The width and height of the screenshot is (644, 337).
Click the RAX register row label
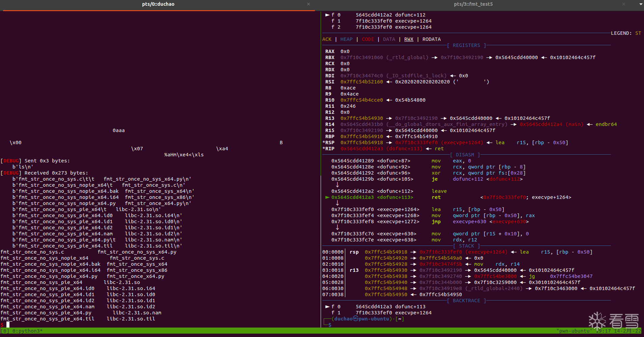click(330, 51)
